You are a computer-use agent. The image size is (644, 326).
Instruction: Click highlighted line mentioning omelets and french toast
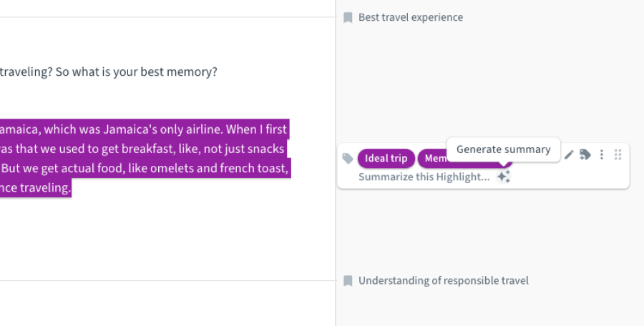143,169
